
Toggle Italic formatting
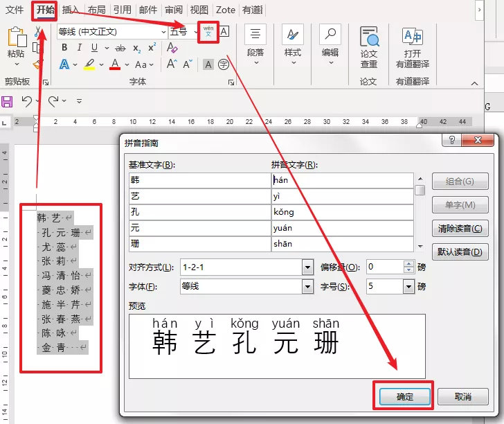(79, 48)
